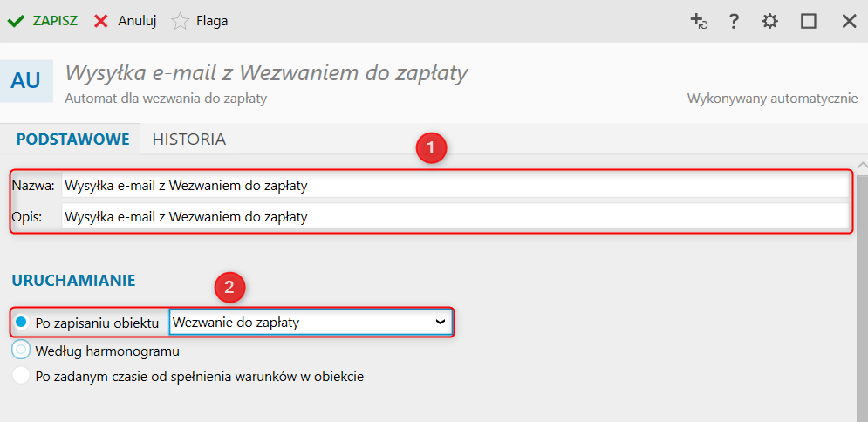Select the 'Według harmonogramu' radio option

coord(22,351)
